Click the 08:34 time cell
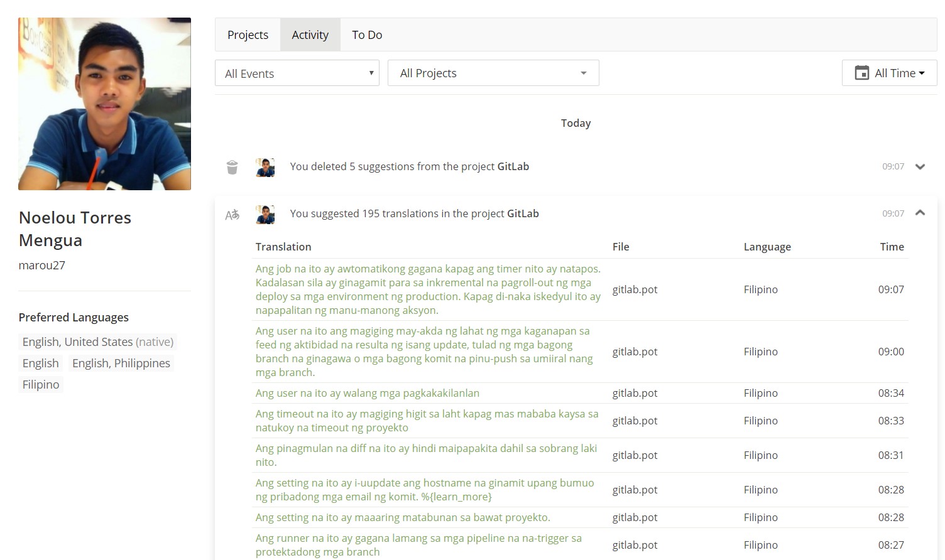 click(891, 393)
